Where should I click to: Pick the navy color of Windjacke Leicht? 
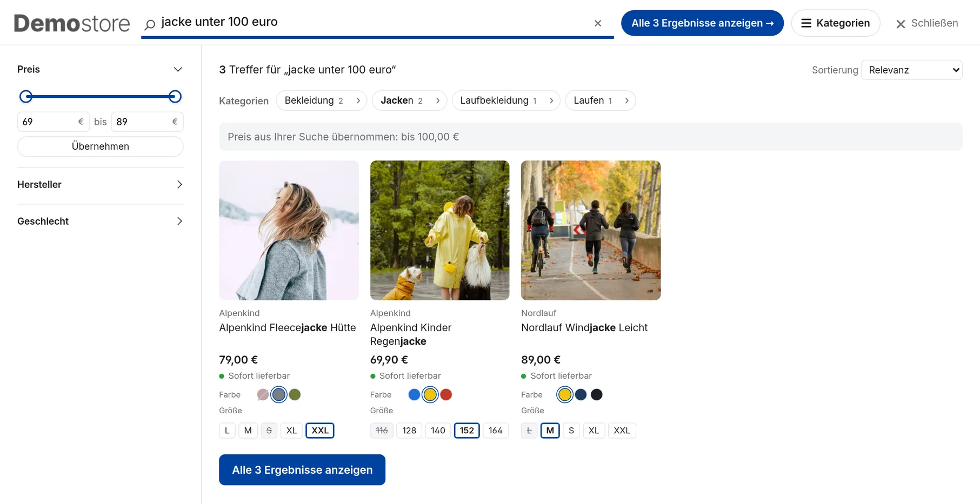coord(581,395)
